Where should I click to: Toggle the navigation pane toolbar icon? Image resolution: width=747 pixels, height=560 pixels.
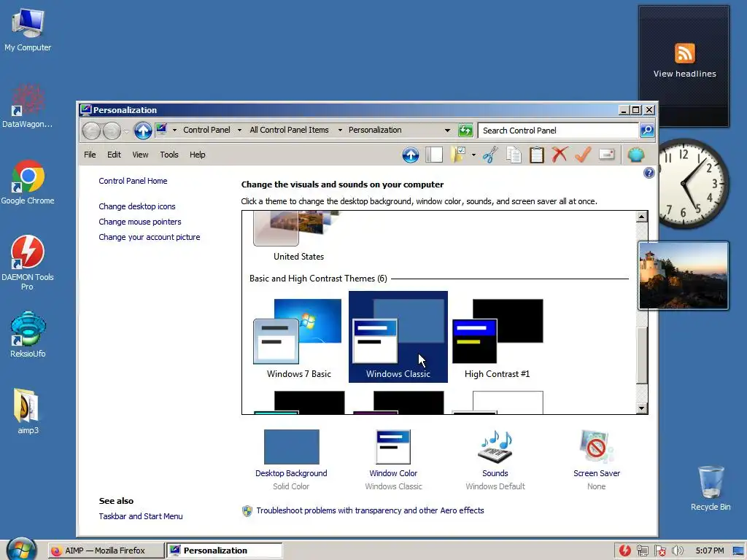[434, 155]
